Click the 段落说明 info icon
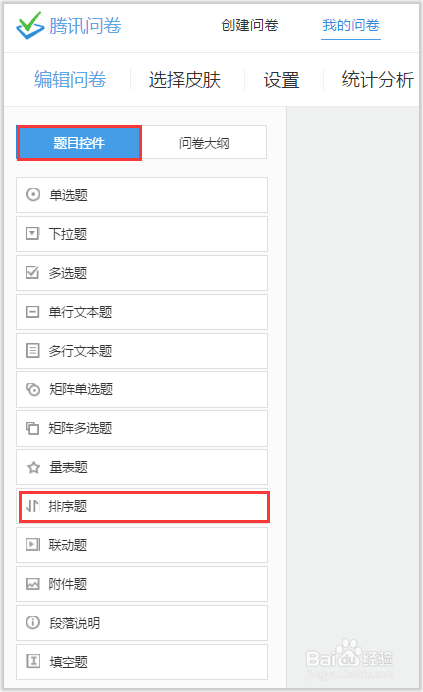The width and height of the screenshot is (423, 692). tap(33, 622)
